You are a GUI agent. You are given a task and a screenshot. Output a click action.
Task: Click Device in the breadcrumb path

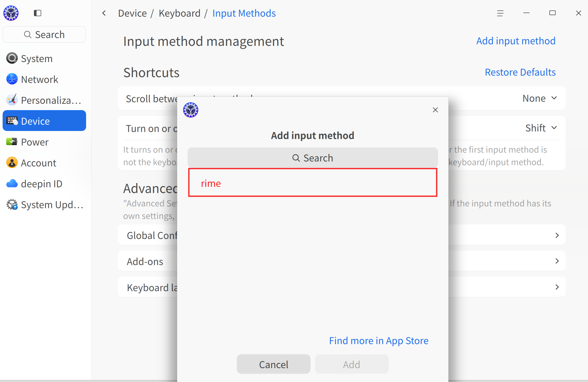tap(132, 13)
